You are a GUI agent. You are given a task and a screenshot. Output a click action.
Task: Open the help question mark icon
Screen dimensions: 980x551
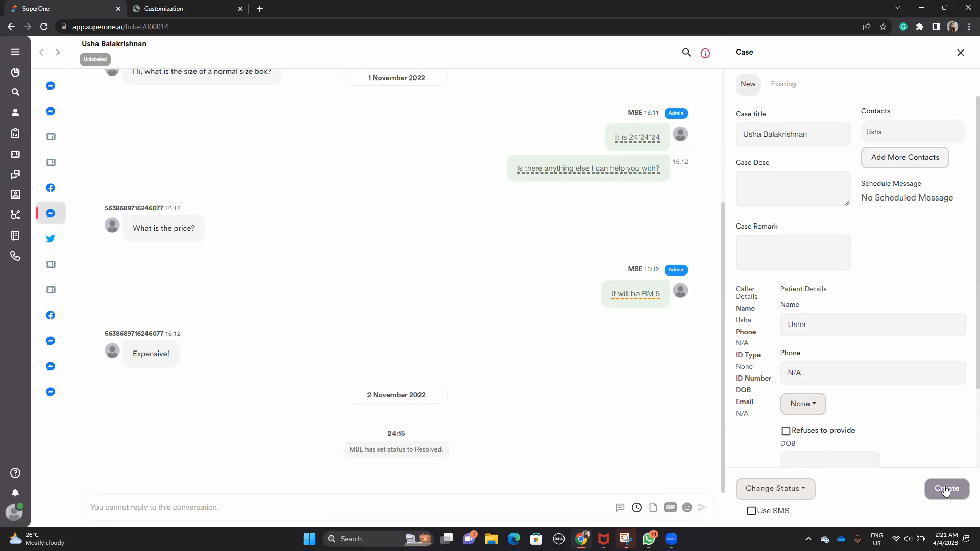coord(15,473)
